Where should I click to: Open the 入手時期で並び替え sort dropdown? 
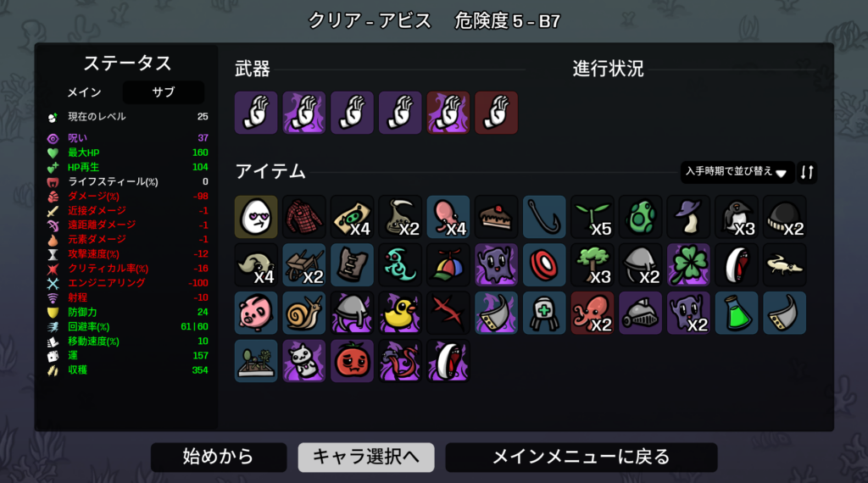(737, 172)
